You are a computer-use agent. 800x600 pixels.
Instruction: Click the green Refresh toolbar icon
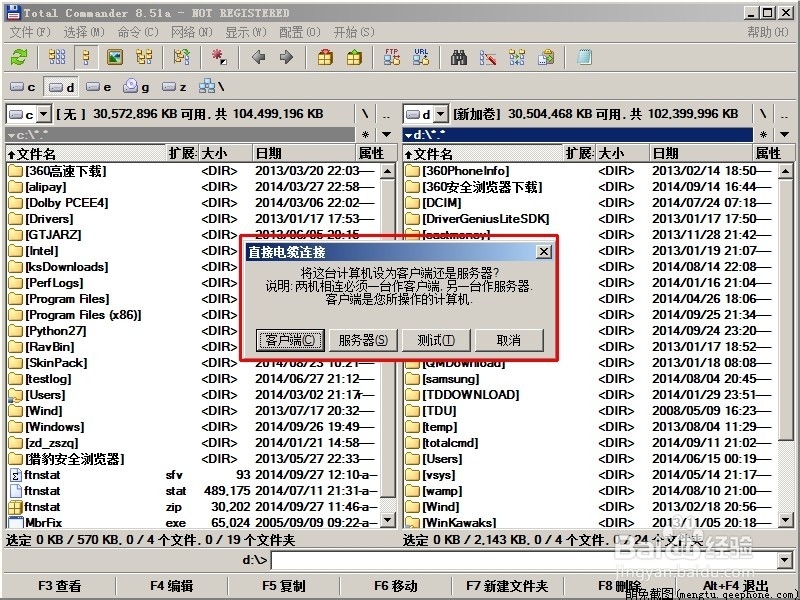point(19,57)
